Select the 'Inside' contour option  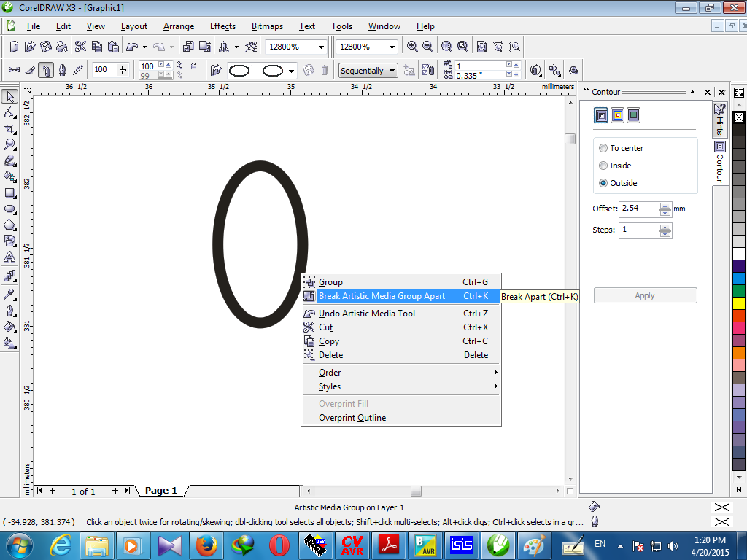603,166
